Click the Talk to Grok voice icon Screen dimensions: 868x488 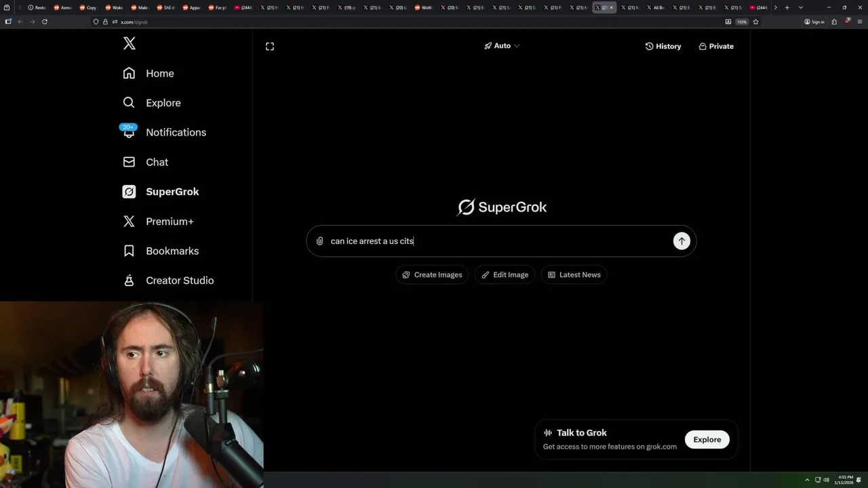pyautogui.click(x=548, y=432)
